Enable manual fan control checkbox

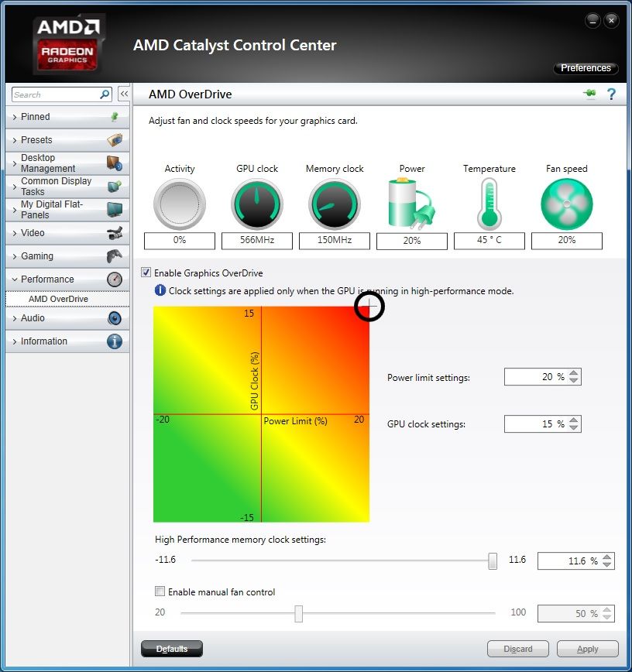[x=160, y=591]
